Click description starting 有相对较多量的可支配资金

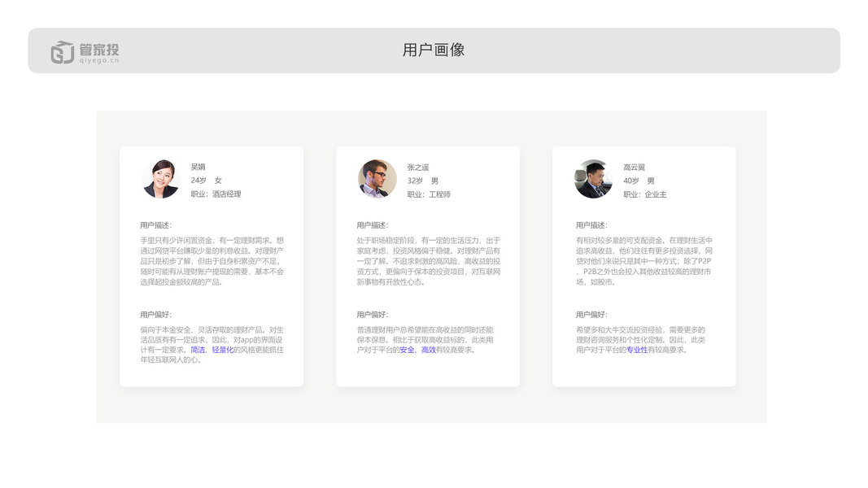[644, 261]
